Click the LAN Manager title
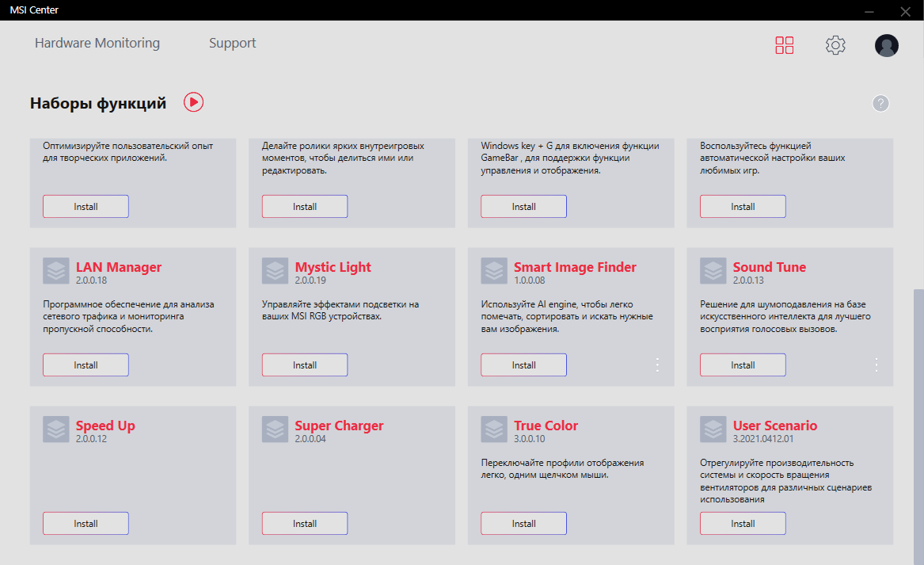The height and width of the screenshot is (565, 924). click(x=119, y=267)
